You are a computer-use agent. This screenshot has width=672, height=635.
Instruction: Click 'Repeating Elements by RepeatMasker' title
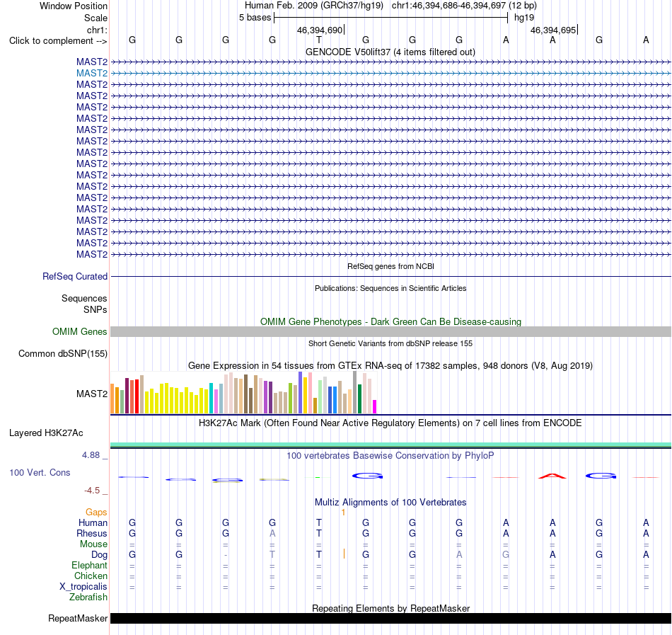point(390,608)
